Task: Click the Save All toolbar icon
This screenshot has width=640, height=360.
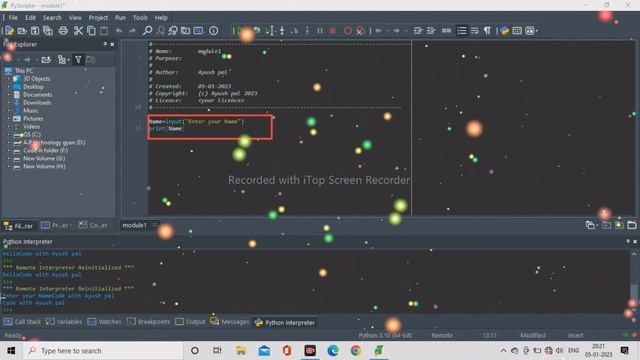Action: pyautogui.click(x=48, y=31)
